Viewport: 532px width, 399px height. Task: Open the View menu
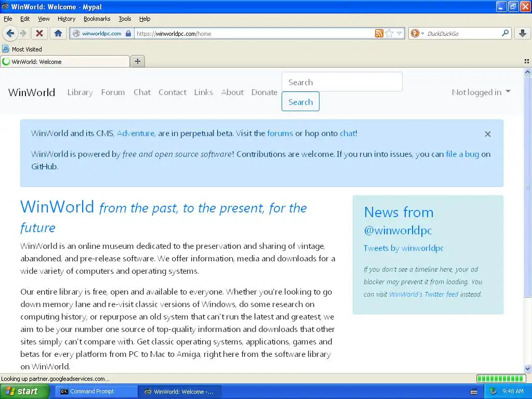pos(44,19)
